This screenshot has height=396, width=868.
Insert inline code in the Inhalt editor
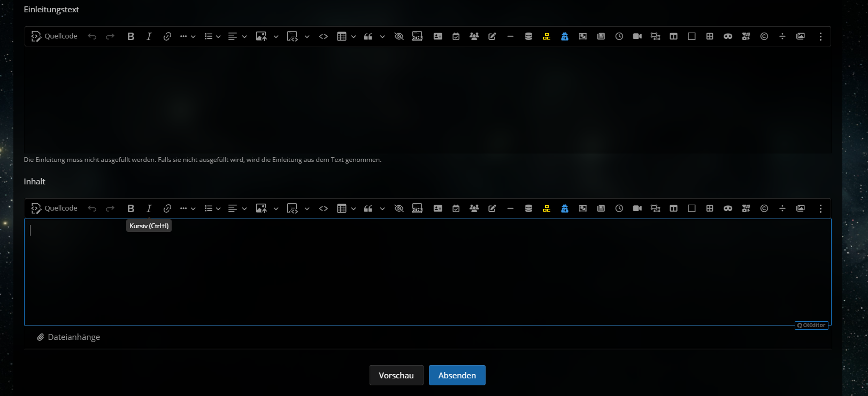[323, 208]
